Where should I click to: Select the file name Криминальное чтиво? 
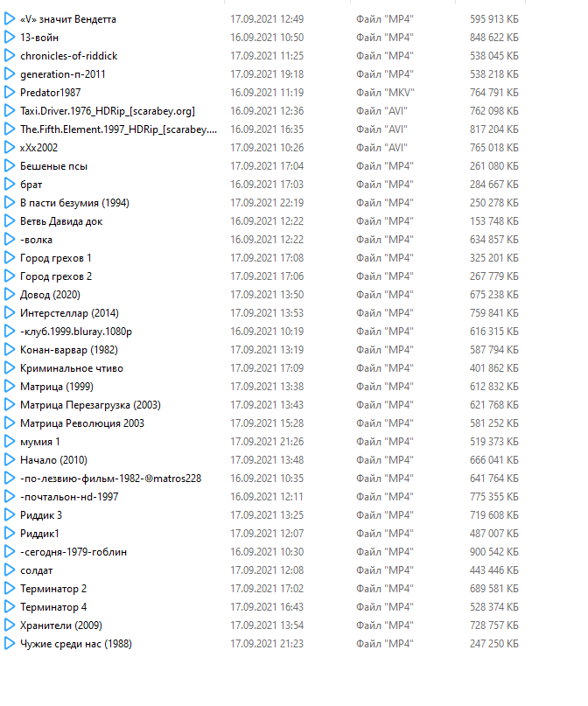(72, 367)
